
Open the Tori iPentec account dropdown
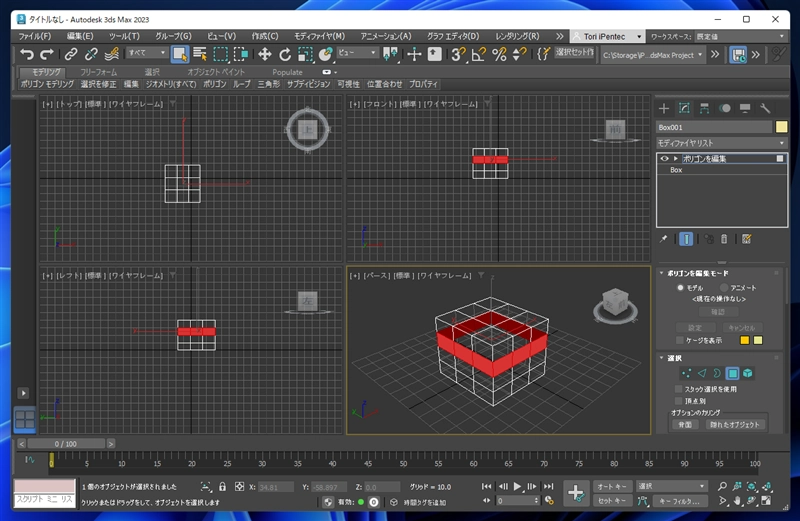[x=607, y=36]
